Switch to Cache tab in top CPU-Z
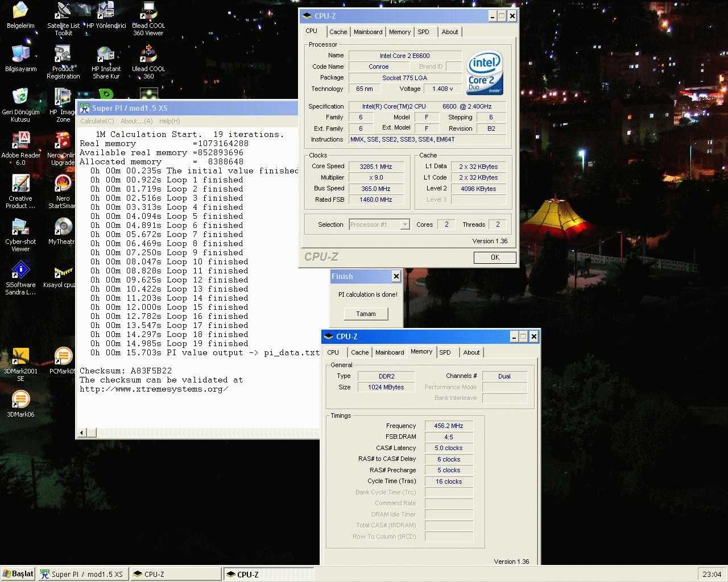The width and height of the screenshot is (728, 582). [x=338, y=32]
